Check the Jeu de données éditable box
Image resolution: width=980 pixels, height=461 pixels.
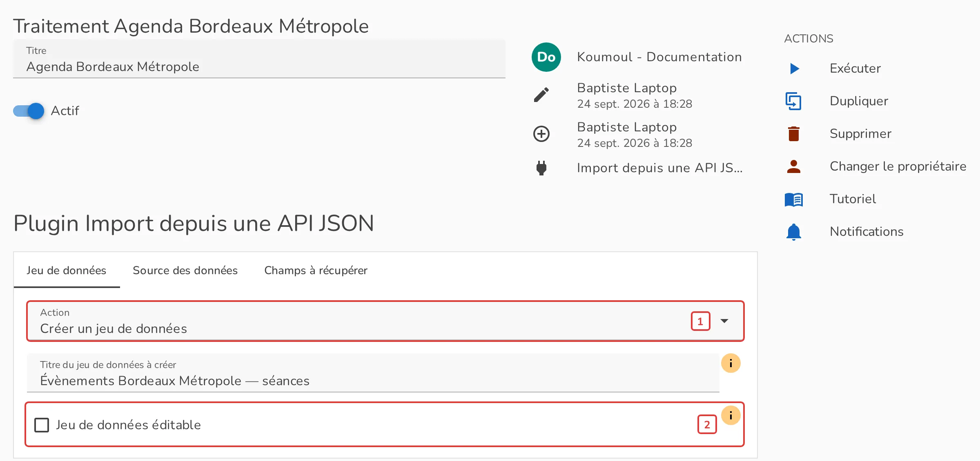42,425
